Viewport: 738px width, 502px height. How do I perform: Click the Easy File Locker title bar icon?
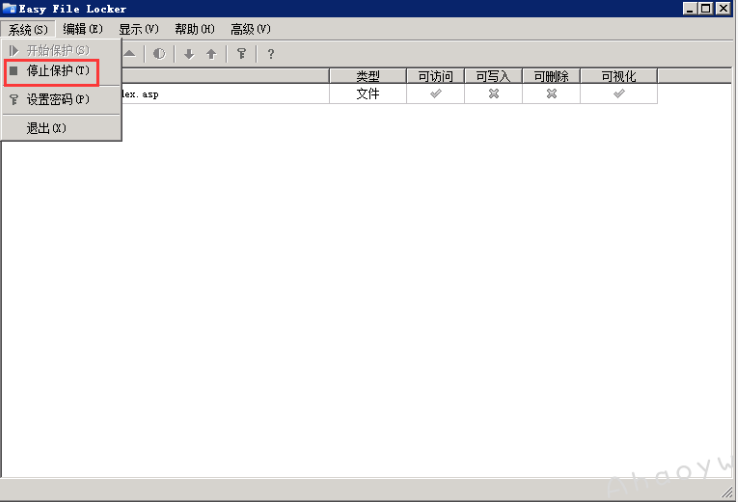tap(10, 8)
